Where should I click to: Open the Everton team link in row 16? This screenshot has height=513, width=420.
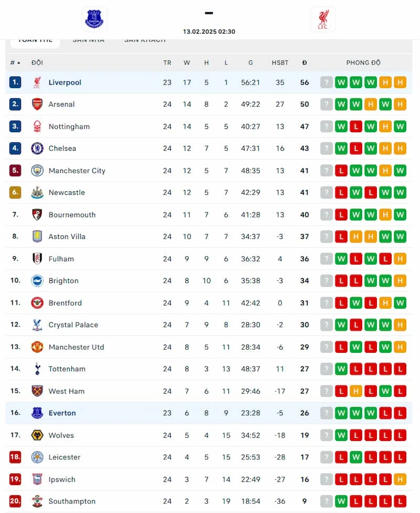62,413
